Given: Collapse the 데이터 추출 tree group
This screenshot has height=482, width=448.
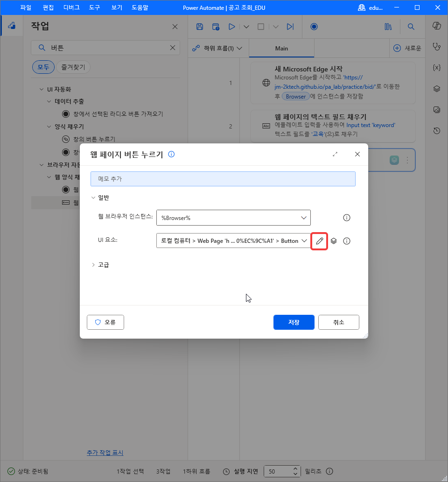Looking at the screenshot, I should click(x=49, y=101).
